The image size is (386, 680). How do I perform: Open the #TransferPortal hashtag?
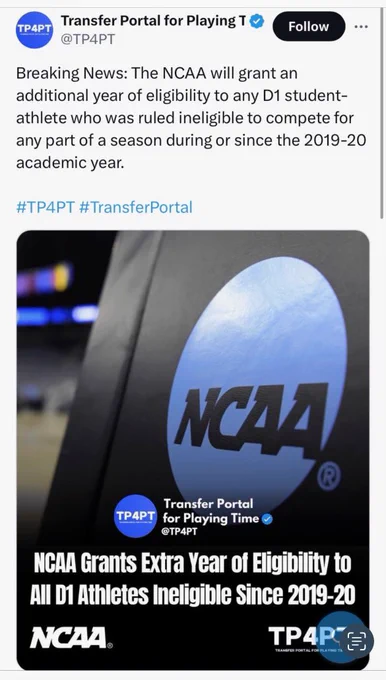(x=136, y=207)
